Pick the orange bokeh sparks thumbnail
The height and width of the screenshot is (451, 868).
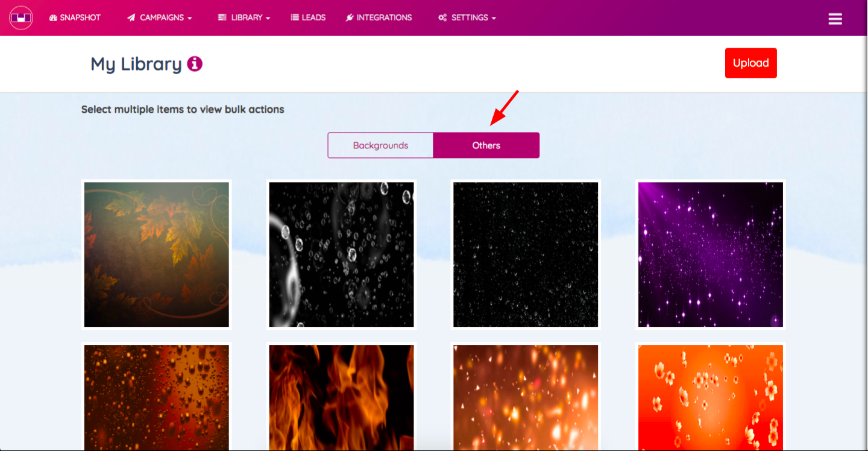coord(526,397)
